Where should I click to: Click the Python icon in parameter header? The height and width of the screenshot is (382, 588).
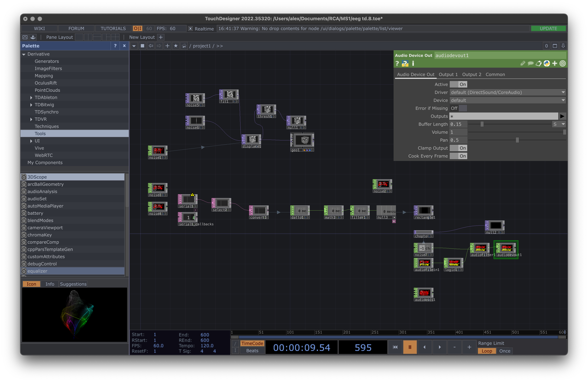(547, 64)
